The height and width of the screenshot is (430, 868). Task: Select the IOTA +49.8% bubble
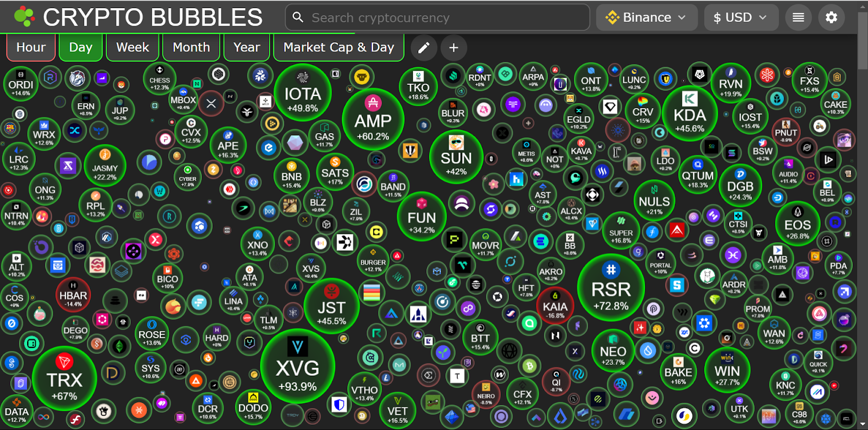click(303, 92)
